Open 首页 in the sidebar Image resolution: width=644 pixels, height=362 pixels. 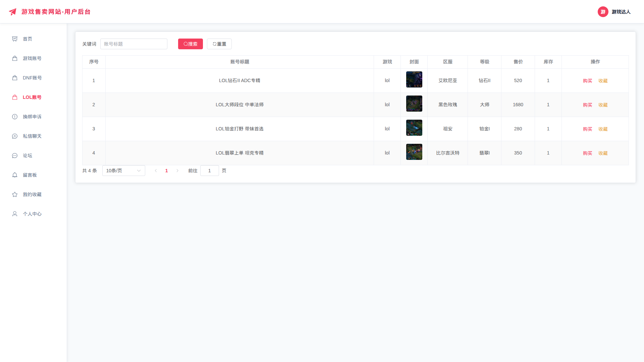tap(33, 39)
